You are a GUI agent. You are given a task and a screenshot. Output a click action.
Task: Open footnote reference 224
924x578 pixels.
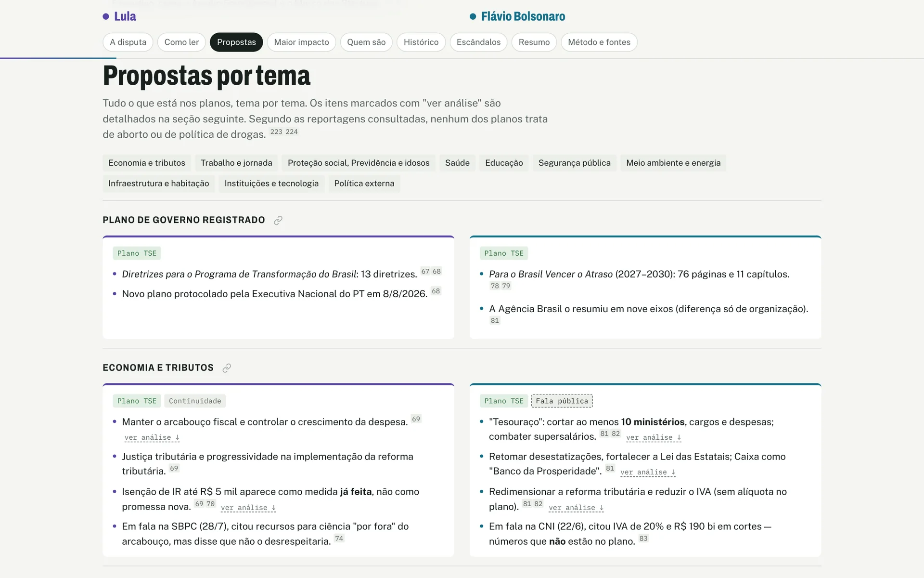click(x=292, y=132)
